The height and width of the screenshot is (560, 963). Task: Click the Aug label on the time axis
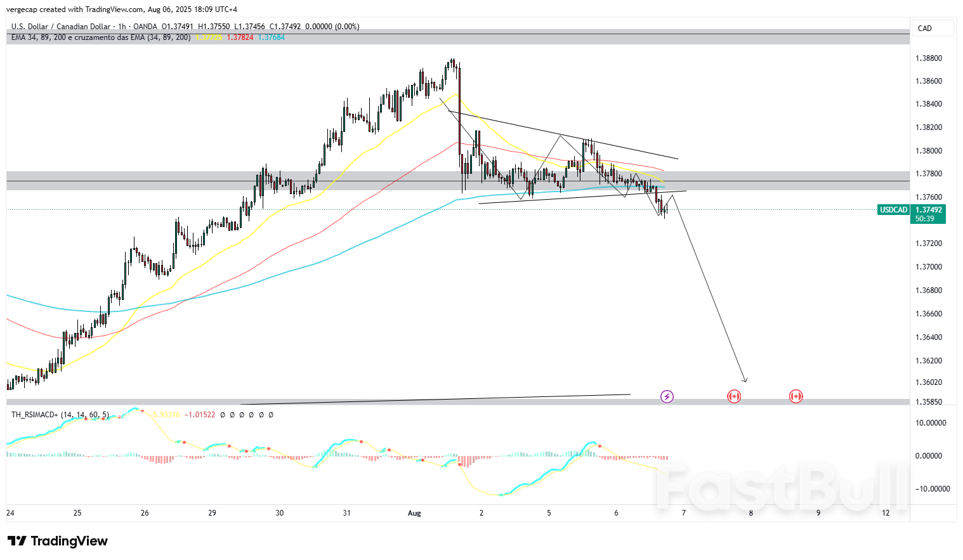pyautogui.click(x=414, y=513)
